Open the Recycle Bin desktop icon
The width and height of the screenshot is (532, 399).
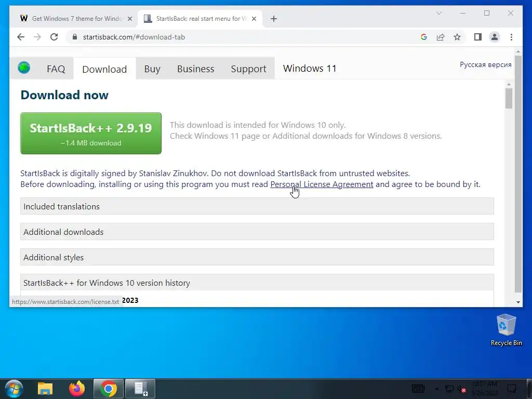506,330
